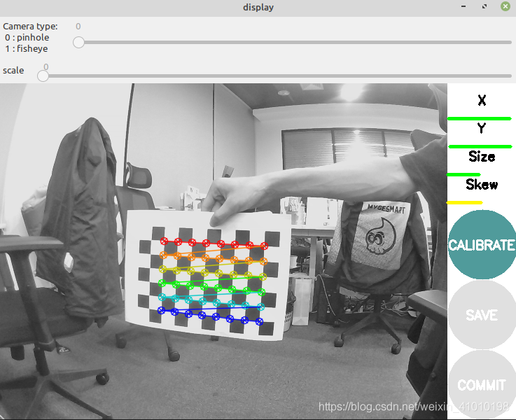Maximize the display window
Viewport: 516px width, 420px height.
tap(484, 6)
